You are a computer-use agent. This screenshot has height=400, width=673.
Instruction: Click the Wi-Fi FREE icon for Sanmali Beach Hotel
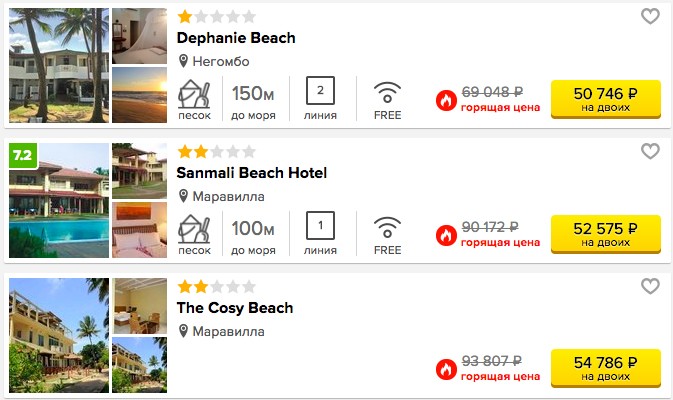pos(387,227)
